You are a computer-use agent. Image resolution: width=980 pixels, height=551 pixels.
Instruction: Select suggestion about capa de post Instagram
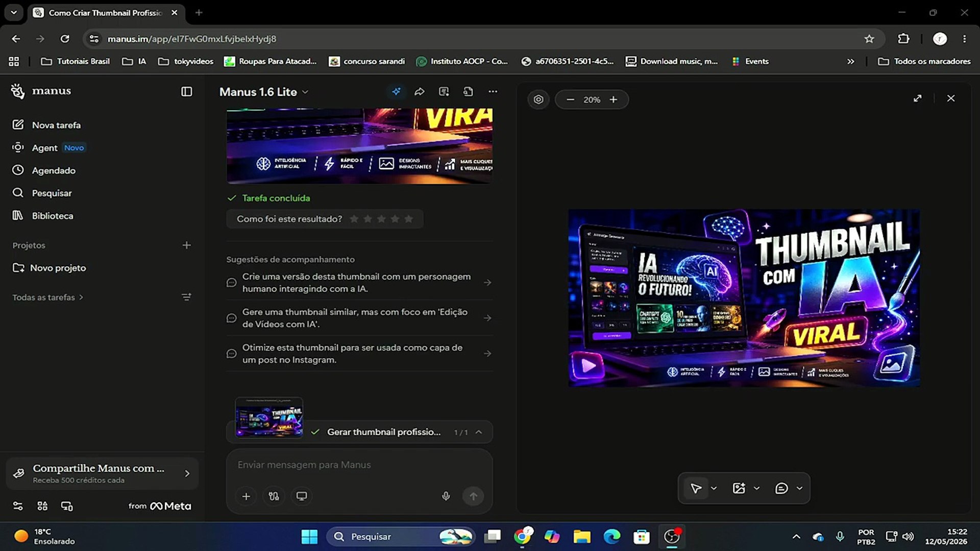(359, 354)
